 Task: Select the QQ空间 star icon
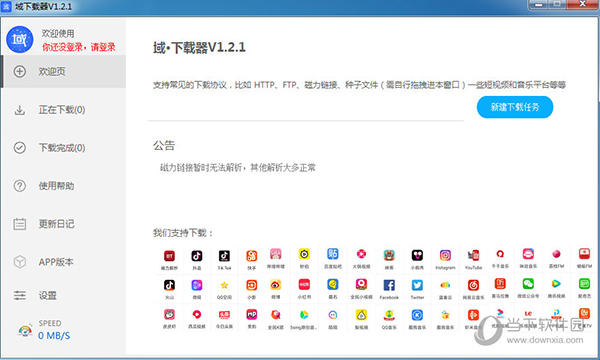pyautogui.click(x=224, y=285)
